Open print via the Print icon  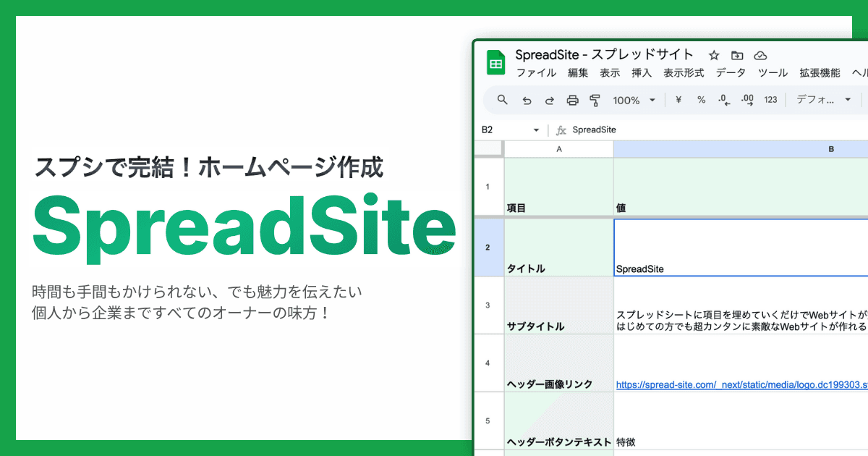pos(572,100)
